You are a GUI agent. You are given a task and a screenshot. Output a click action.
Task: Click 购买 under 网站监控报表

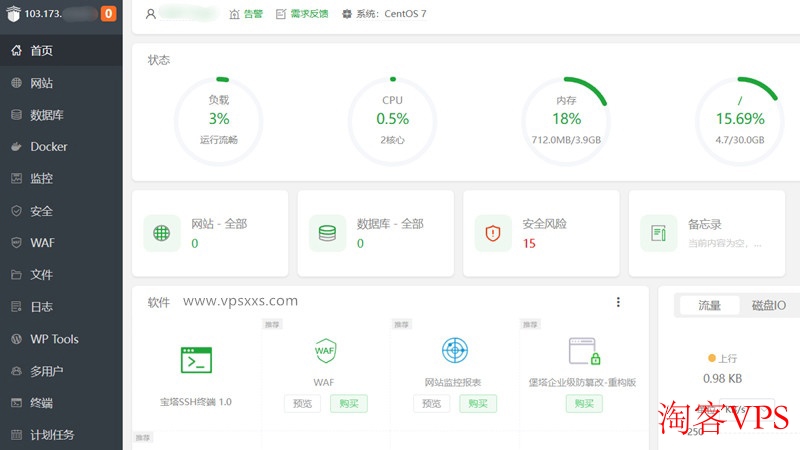click(x=478, y=404)
